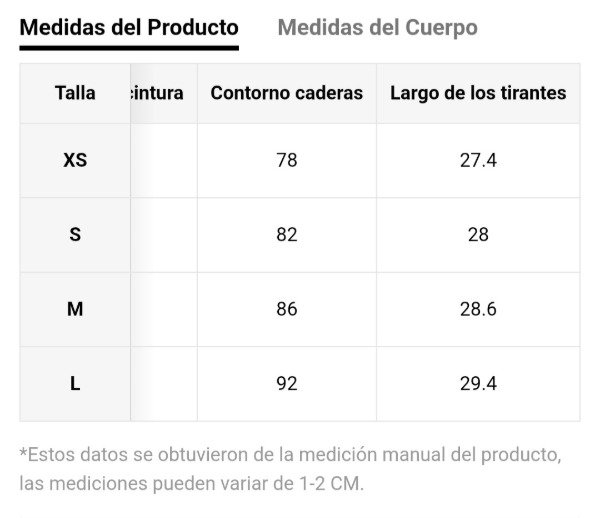Image resolution: width=600 pixels, height=518 pixels.
Task: Click the hidden cintura cell in XS row
Action: click(x=164, y=160)
